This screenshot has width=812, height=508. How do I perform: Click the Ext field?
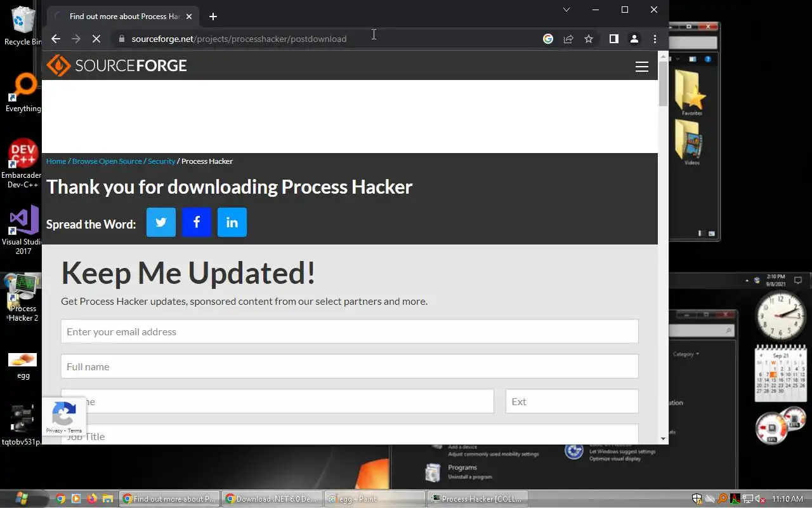[572, 401]
